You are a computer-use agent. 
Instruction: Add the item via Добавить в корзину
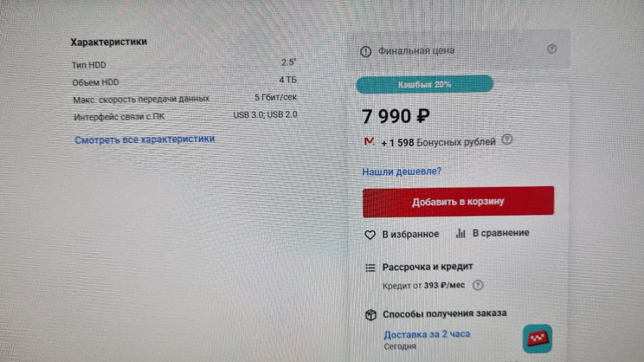click(458, 202)
